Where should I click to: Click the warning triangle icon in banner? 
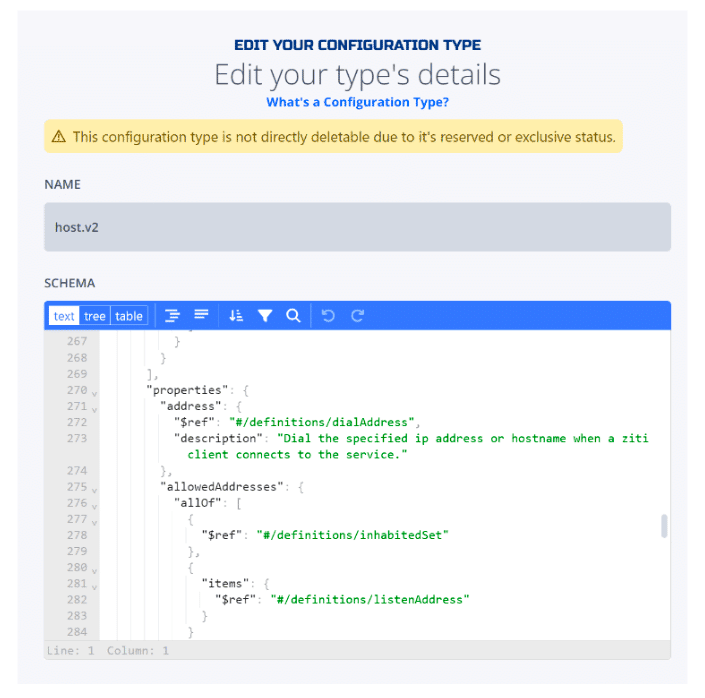59,136
